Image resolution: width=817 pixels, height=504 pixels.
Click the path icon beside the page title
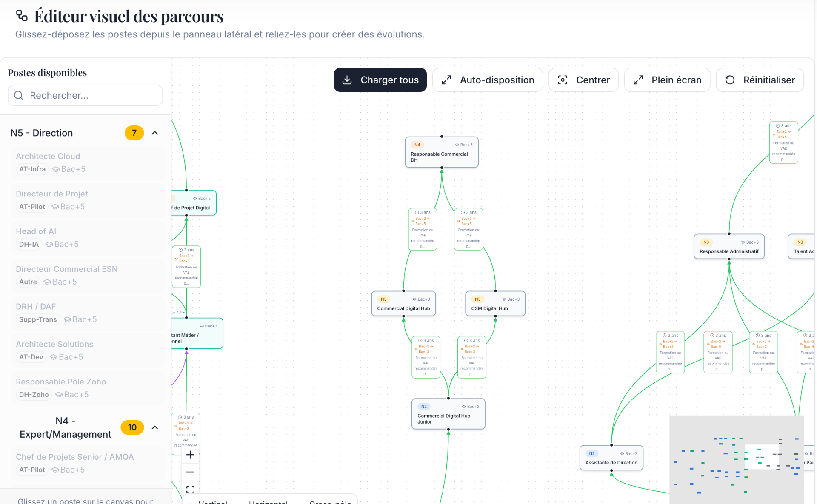[22, 16]
